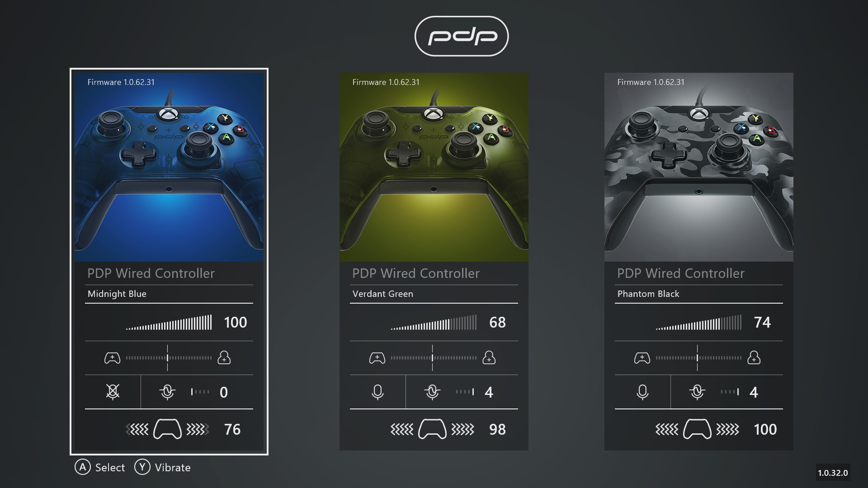This screenshot has height=488, width=868.
Task: Adjust rumble intensity slider on Midnight Blue
Action: pyautogui.click(x=169, y=429)
